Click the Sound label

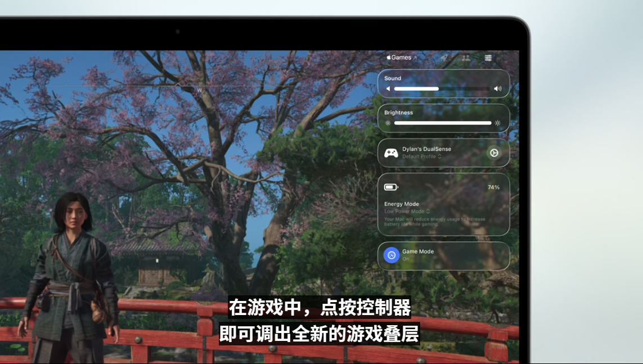pos(393,78)
